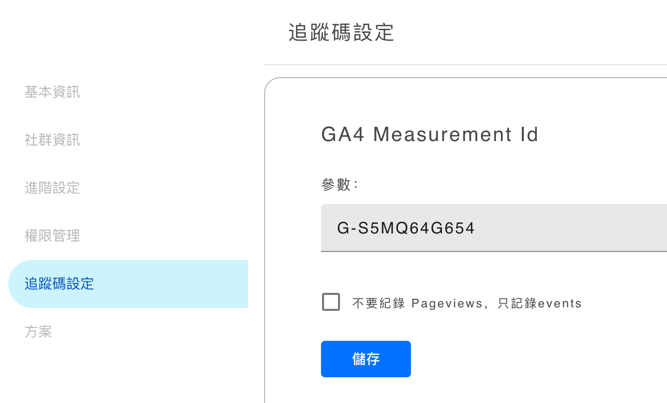
Task: Select the highlighted 追蹤碼設定 sidebar item
Action: tap(60, 284)
